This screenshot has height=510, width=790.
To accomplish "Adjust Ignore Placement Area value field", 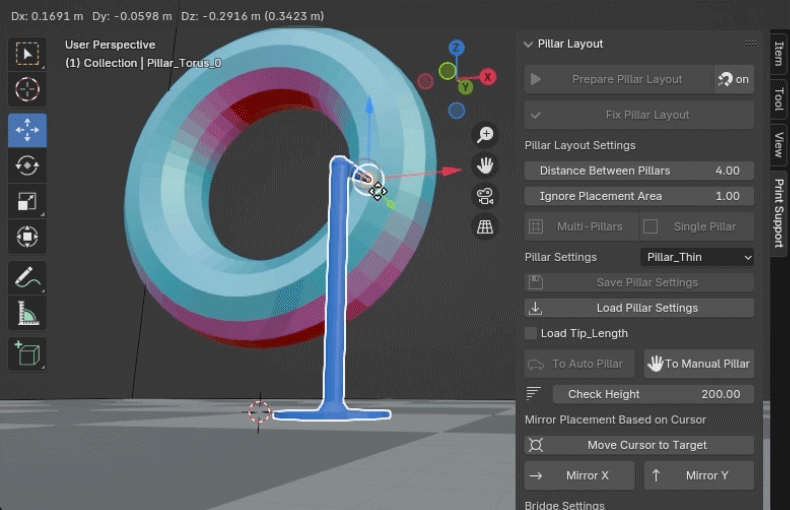I will (x=639, y=196).
